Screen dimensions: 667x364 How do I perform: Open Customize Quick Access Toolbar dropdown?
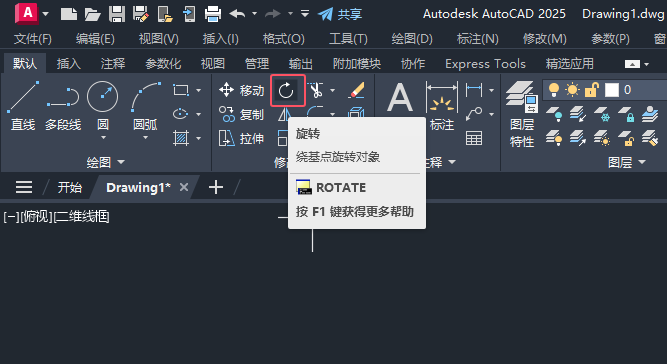[x=305, y=14]
